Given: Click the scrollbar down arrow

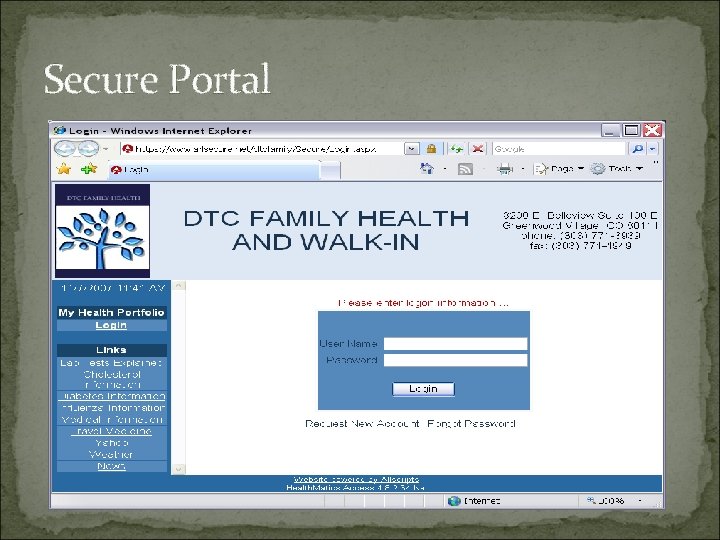Looking at the screenshot, I should 178,469.
